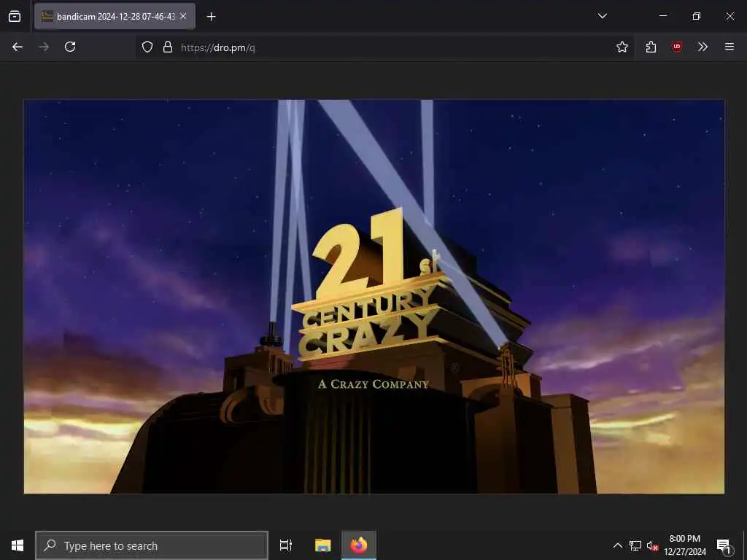Image resolution: width=747 pixels, height=560 pixels.
Task: Focus the dro.pm/q address bar
Action: (384, 47)
